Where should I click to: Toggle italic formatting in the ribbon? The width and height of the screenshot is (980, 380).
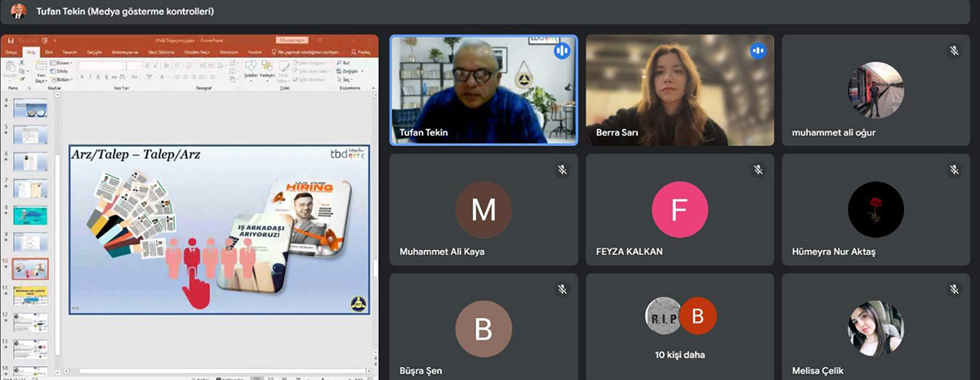click(88, 78)
